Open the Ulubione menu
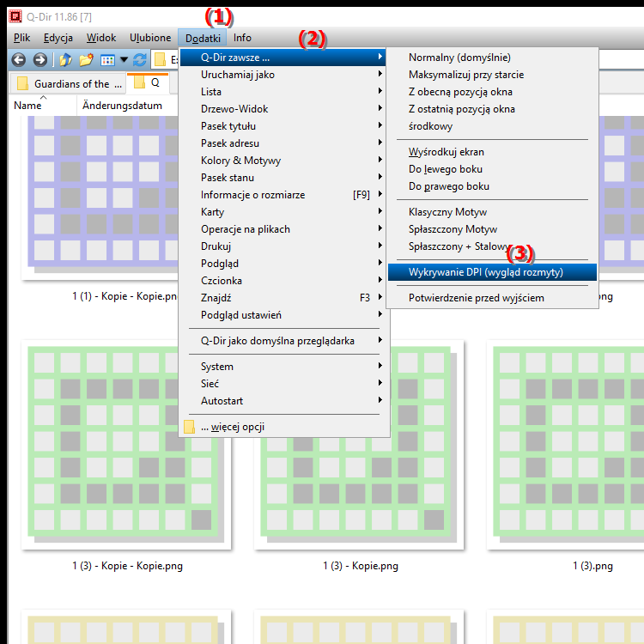 [150, 38]
